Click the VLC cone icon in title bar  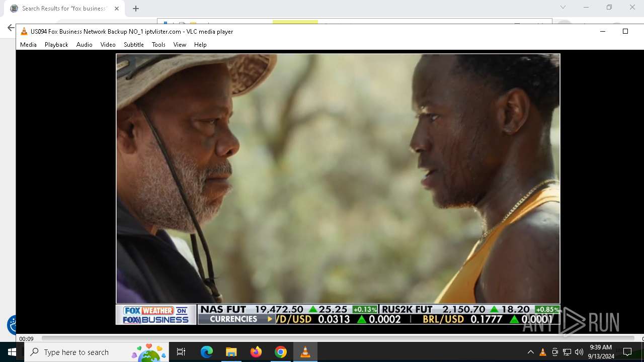click(24, 31)
